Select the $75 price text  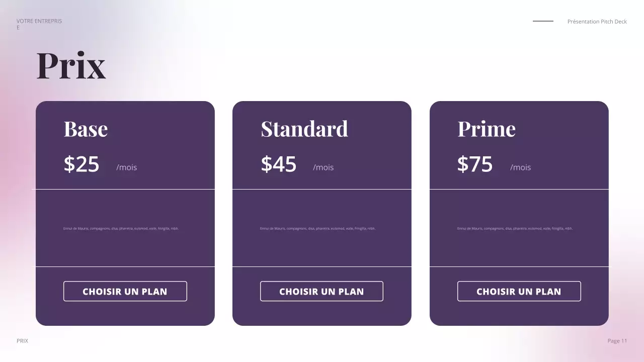coord(475,164)
